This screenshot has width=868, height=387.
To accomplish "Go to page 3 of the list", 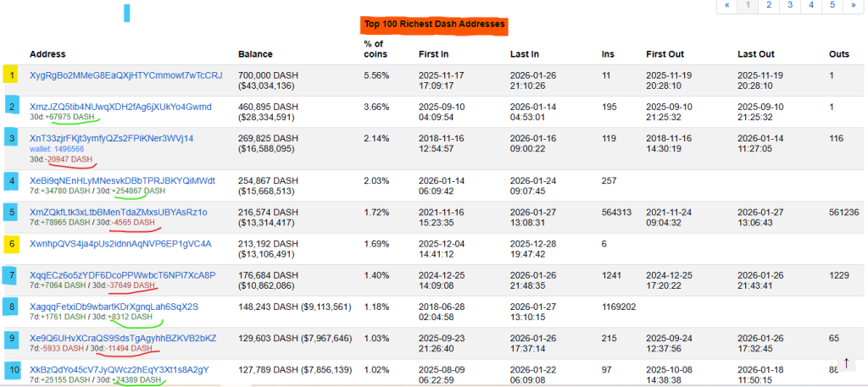I will coord(790,4).
